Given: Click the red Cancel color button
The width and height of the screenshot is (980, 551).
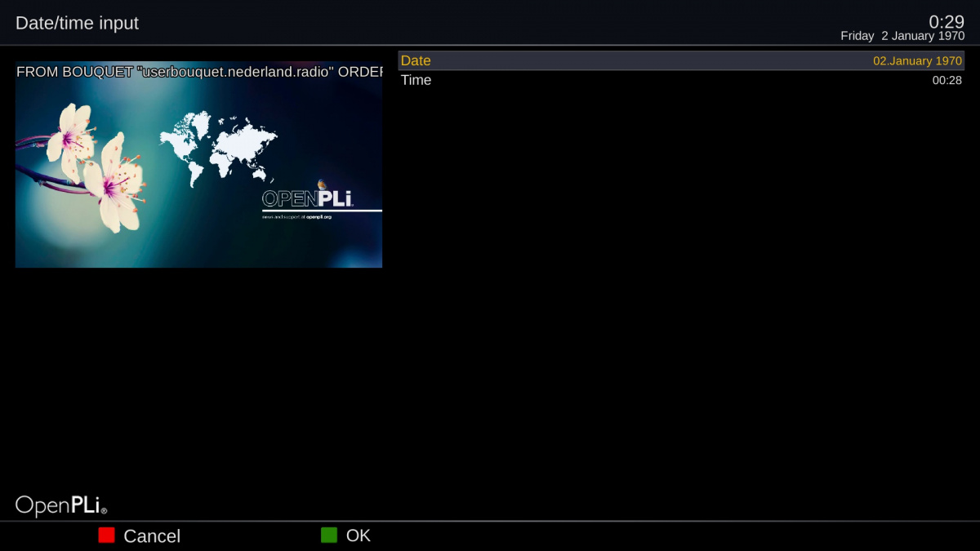Looking at the screenshot, I should coord(106,535).
